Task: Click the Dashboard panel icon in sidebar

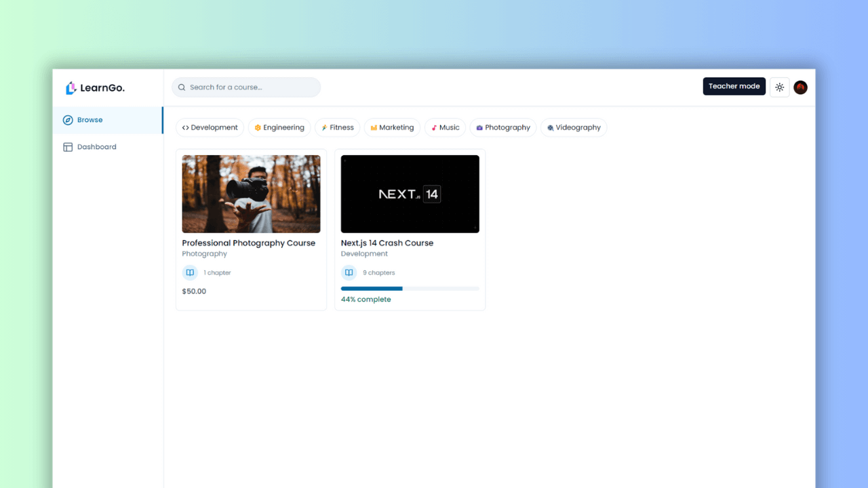Action: pyautogui.click(x=68, y=146)
